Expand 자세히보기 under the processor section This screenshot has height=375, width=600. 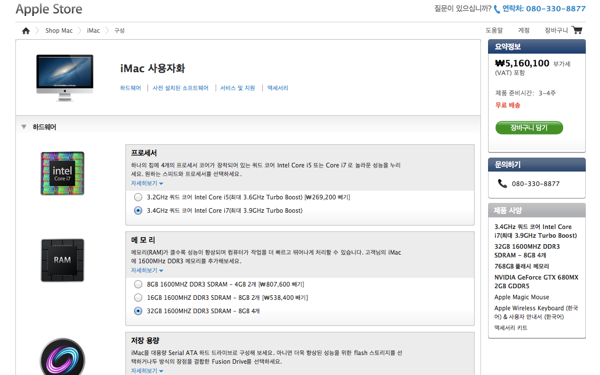point(147,183)
